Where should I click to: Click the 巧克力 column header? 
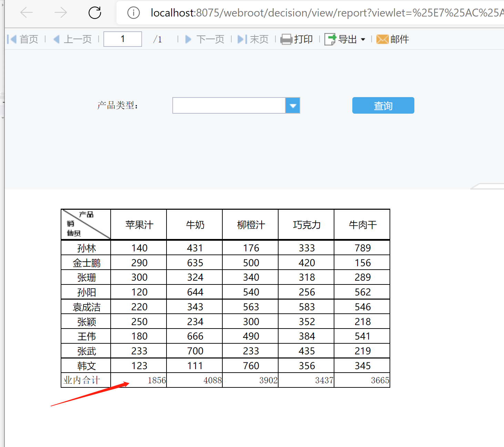click(x=306, y=225)
